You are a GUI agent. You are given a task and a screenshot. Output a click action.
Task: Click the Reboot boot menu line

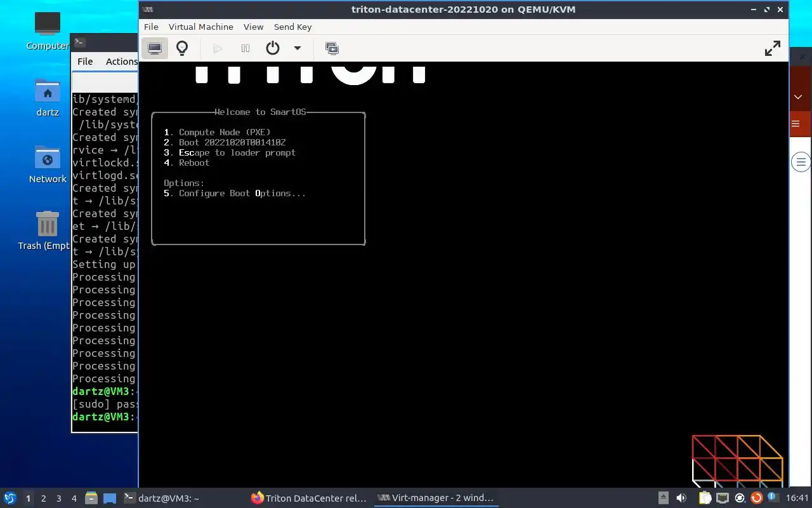pos(187,163)
